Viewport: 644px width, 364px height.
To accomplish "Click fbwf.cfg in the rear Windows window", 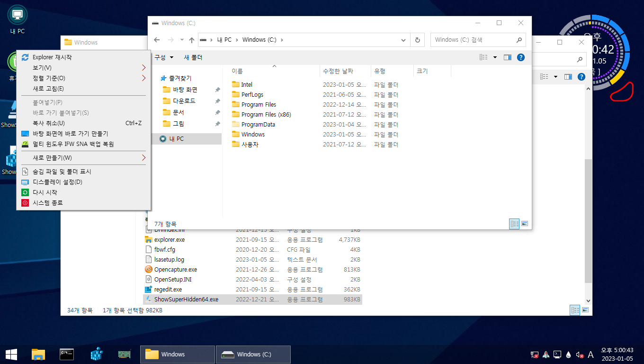I will pyautogui.click(x=164, y=250).
